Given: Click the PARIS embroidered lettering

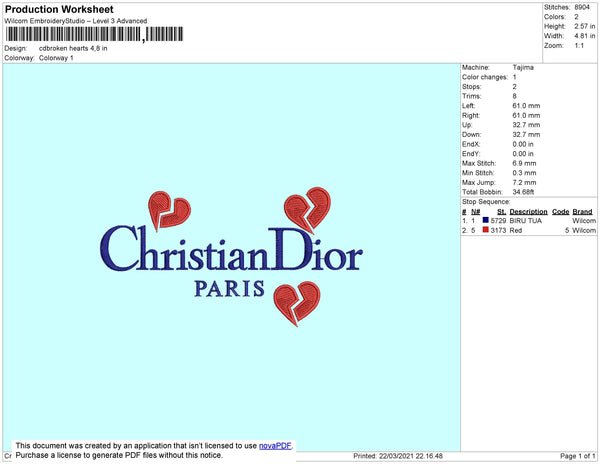Looking at the screenshot, I should click(x=229, y=288).
